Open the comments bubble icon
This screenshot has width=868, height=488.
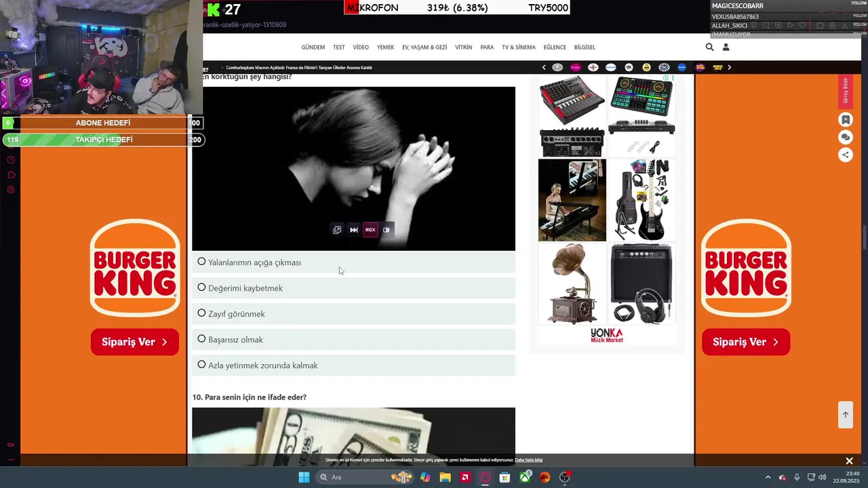tap(845, 138)
